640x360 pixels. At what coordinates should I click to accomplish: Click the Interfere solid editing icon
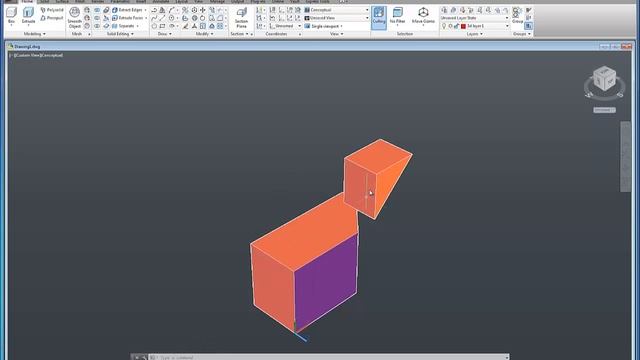pos(106,10)
